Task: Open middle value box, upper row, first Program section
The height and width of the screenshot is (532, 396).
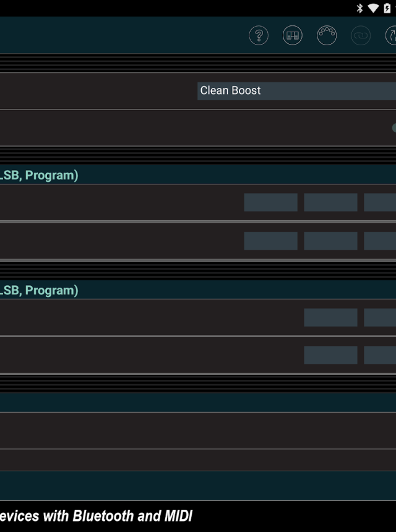Action: pos(330,202)
